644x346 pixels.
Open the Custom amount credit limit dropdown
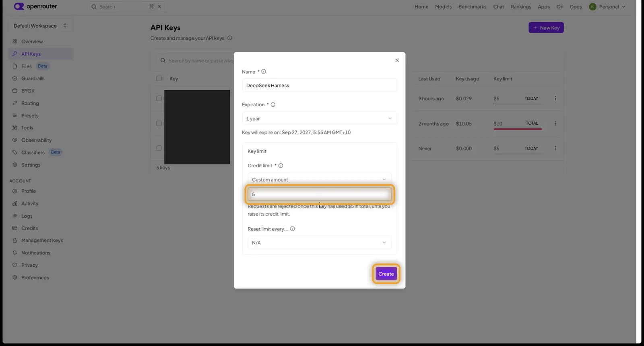click(x=319, y=179)
